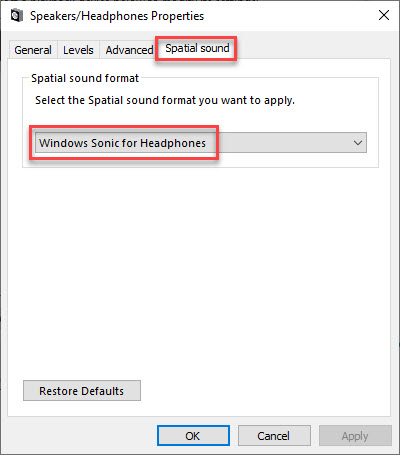Click the blank tab strip right of Spatial sound
400x455 pixels.
[313, 48]
